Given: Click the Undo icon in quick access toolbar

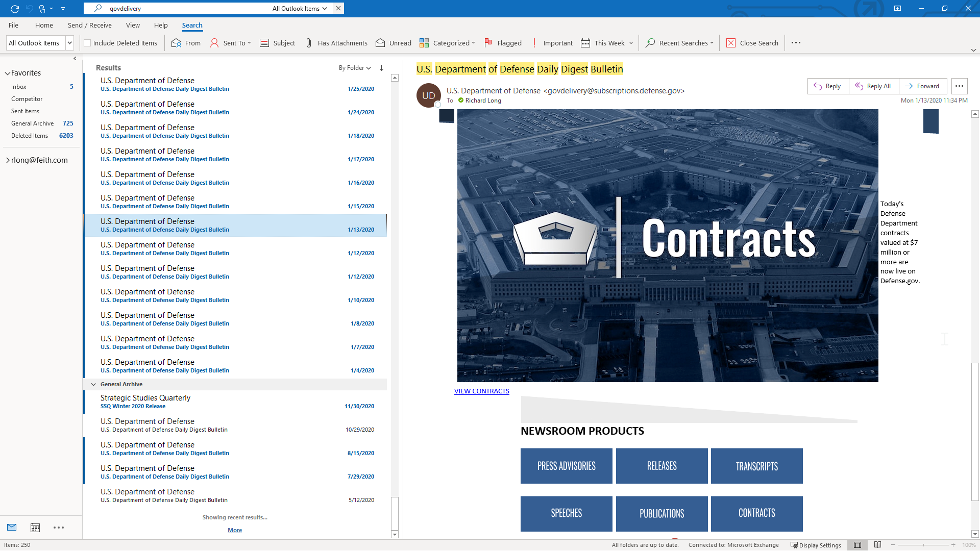Looking at the screenshot, I should (x=29, y=9).
